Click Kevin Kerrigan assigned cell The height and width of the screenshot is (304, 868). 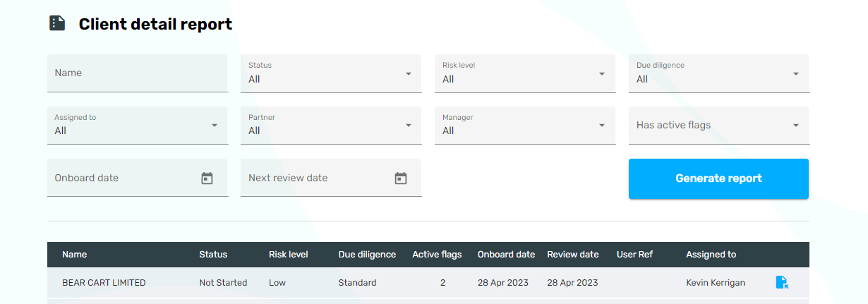click(x=716, y=283)
